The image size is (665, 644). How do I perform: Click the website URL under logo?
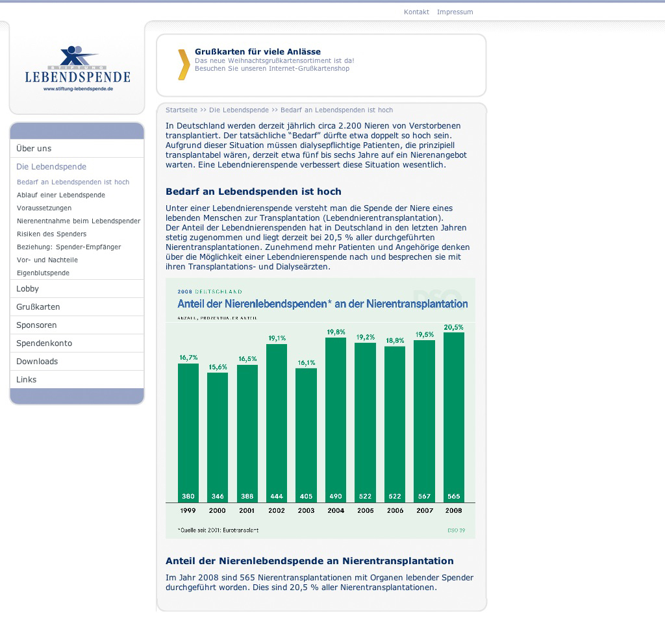[x=78, y=89]
